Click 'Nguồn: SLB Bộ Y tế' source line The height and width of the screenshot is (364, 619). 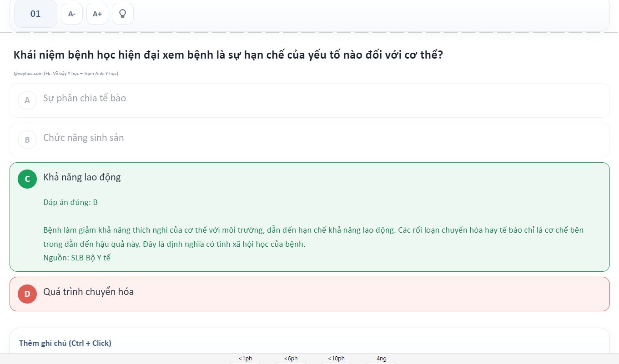coord(77,258)
